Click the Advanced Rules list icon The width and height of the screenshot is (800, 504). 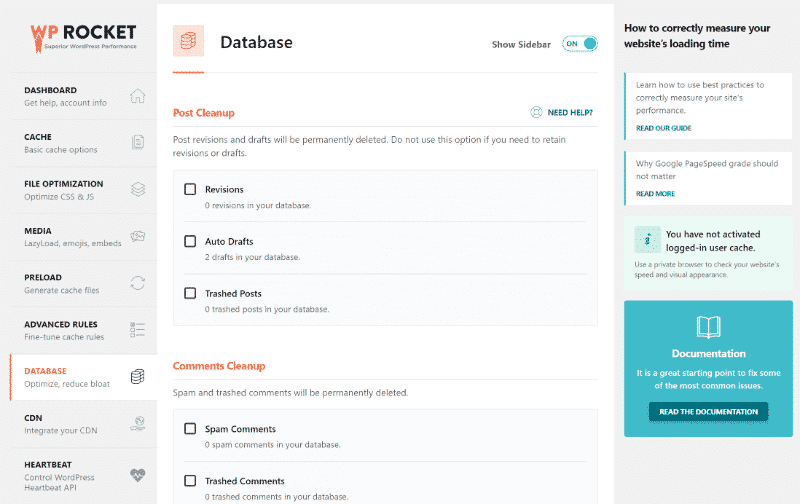tap(138, 330)
